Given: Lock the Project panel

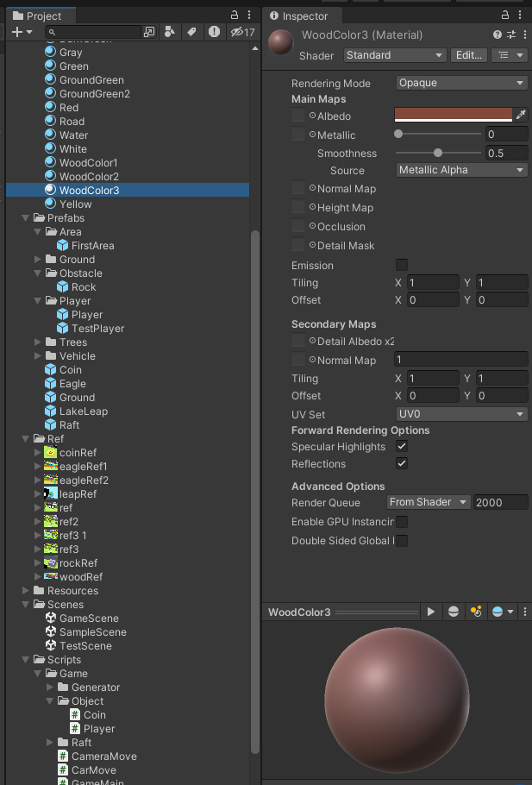Looking at the screenshot, I should tap(235, 15).
